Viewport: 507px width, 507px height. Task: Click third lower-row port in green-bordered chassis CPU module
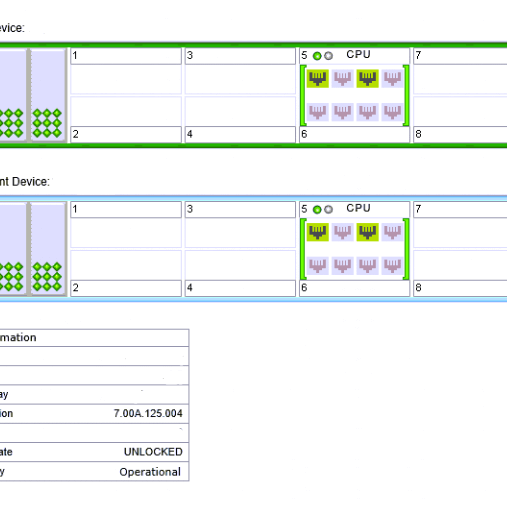point(367,112)
